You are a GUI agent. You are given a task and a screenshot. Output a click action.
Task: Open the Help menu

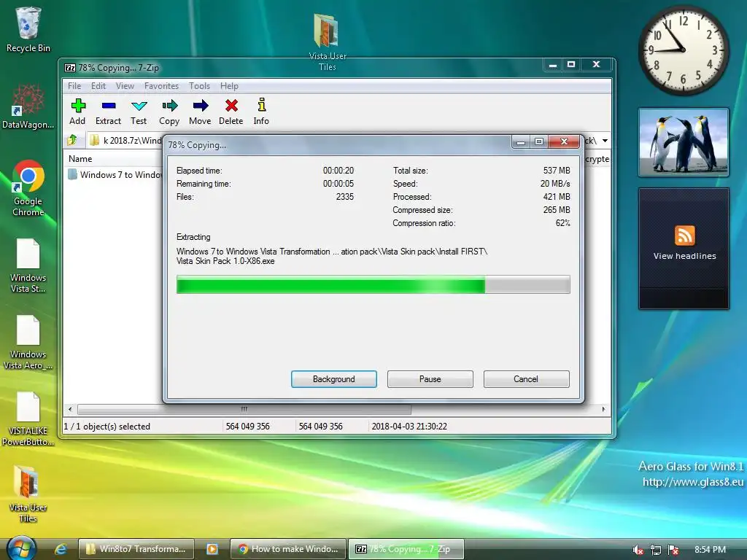click(229, 86)
